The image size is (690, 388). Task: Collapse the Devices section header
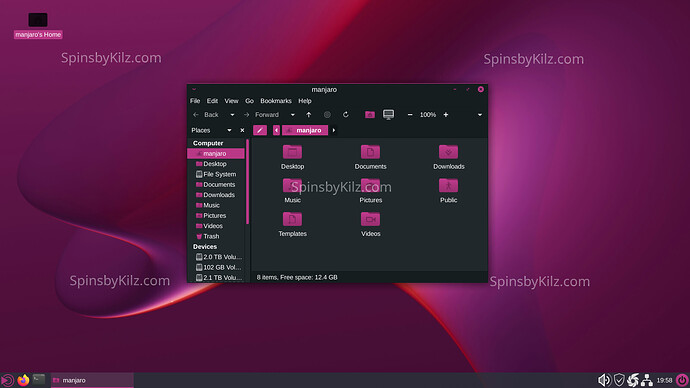[x=205, y=246]
